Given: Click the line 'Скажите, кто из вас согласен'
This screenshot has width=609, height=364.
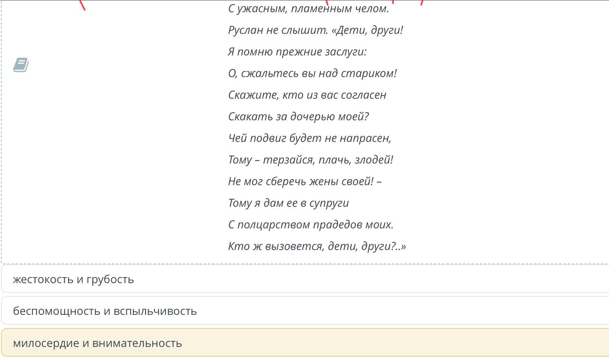Looking at the screenshot, I should (x=307, y=95).
